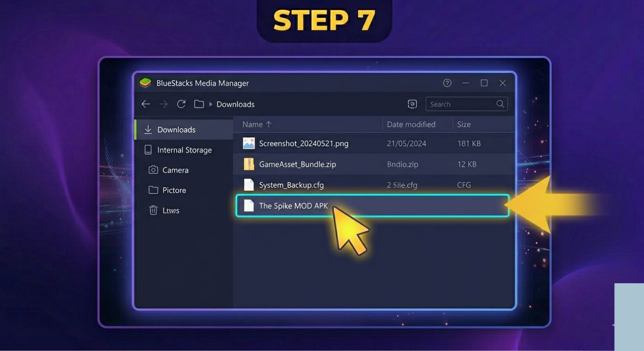644x351 pixels.
Task: Click the file icon of The Spike MOD APK
Action: click(x=249, y=206)
